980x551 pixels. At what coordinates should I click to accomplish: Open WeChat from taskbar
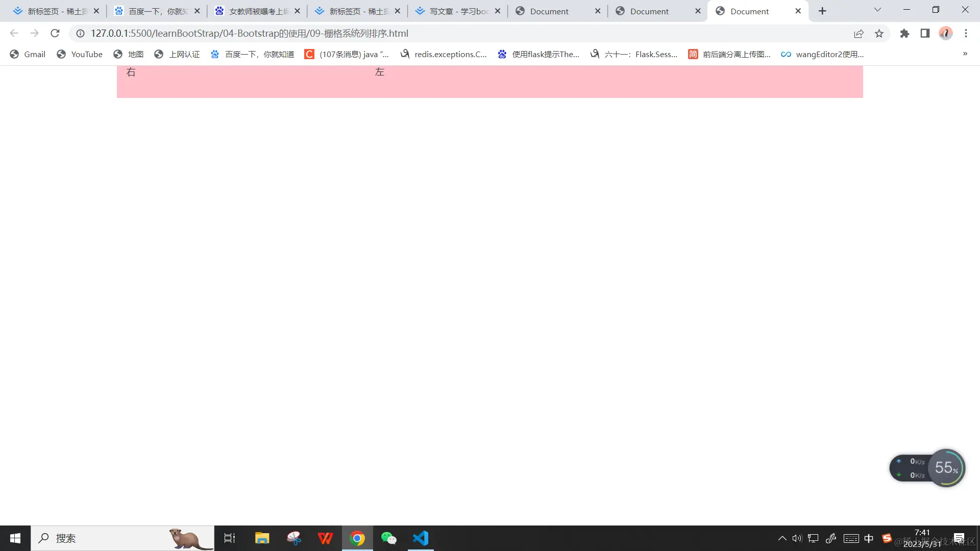(389, 538)
